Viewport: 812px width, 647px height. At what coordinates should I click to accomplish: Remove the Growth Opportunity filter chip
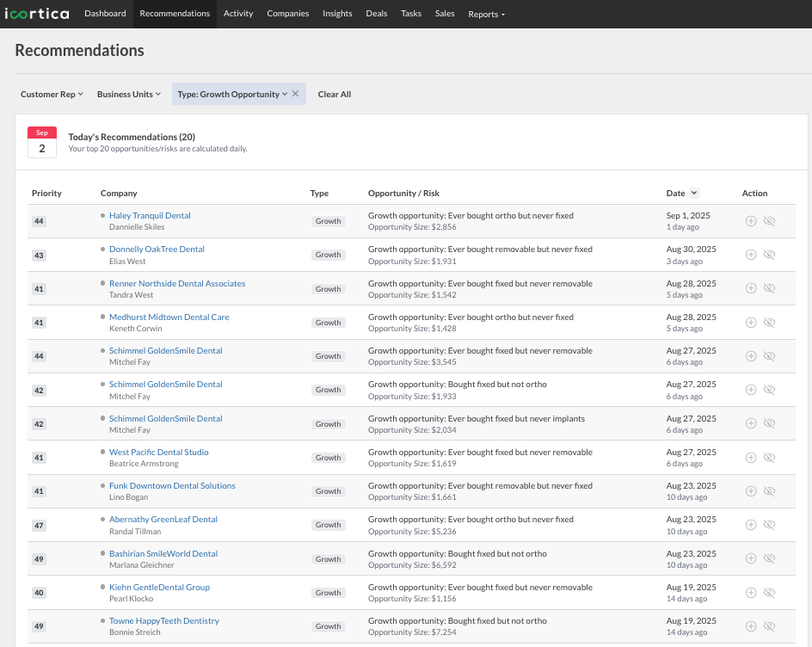click(295, 94)
